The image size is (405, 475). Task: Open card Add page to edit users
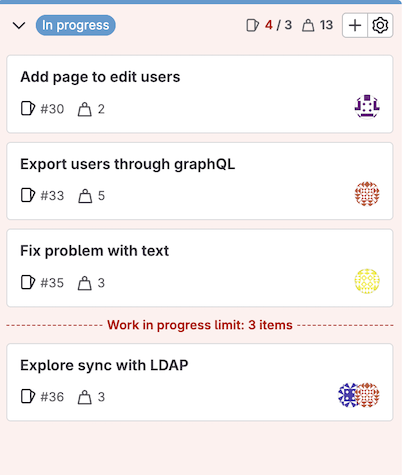coord(200,94)
